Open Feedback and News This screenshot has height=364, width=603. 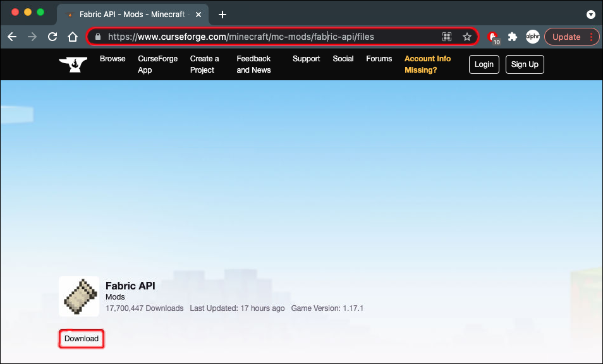(253, 64)
